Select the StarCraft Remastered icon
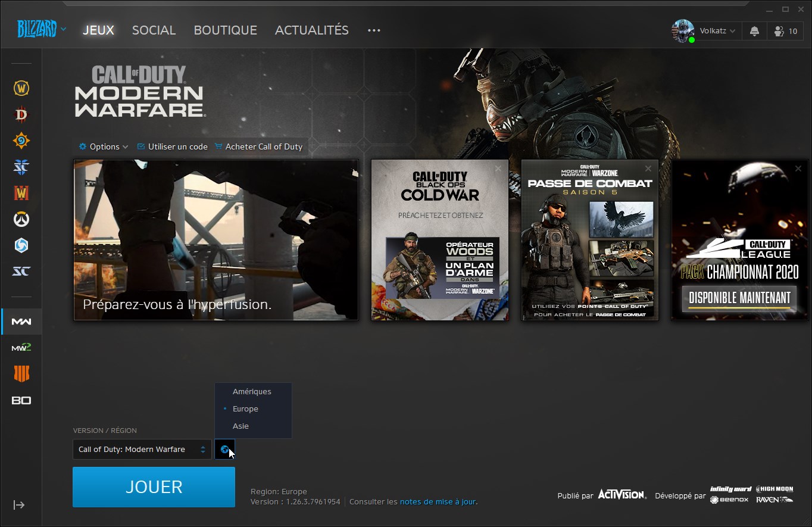The width and height of the screenshot is (812, 527). pyautogui.click(x=21, y=271)
